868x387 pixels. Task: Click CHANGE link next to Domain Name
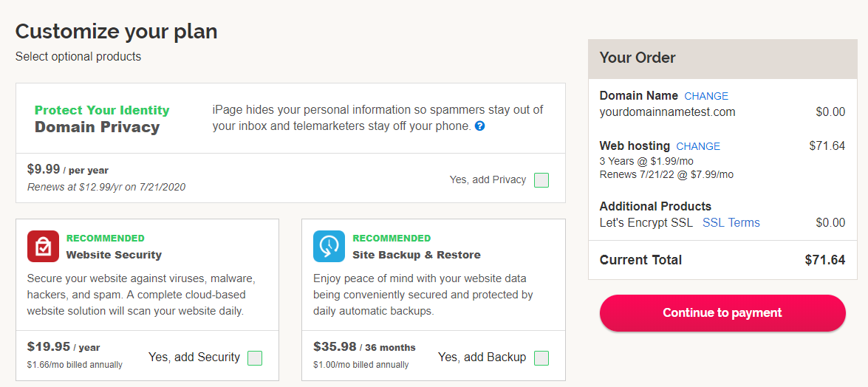(706, 96)
